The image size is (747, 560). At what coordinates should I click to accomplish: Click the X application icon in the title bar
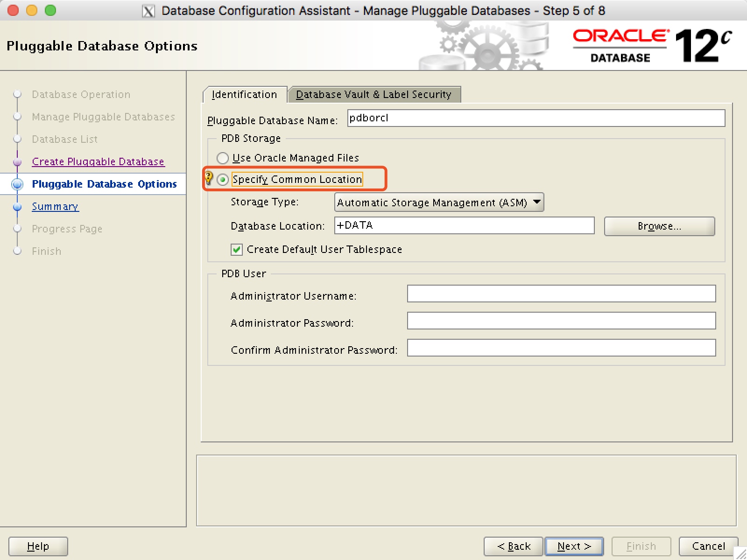pos(148,10)
